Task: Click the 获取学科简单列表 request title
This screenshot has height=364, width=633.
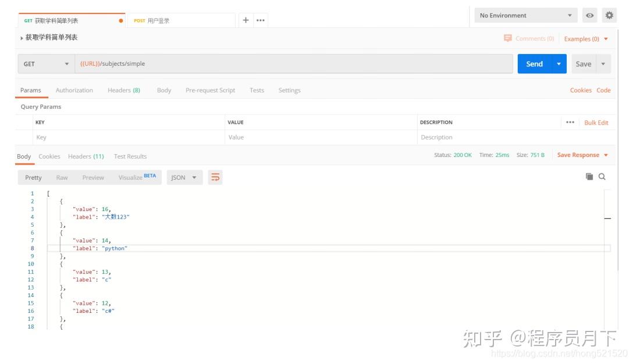Action: coord(51,38)
